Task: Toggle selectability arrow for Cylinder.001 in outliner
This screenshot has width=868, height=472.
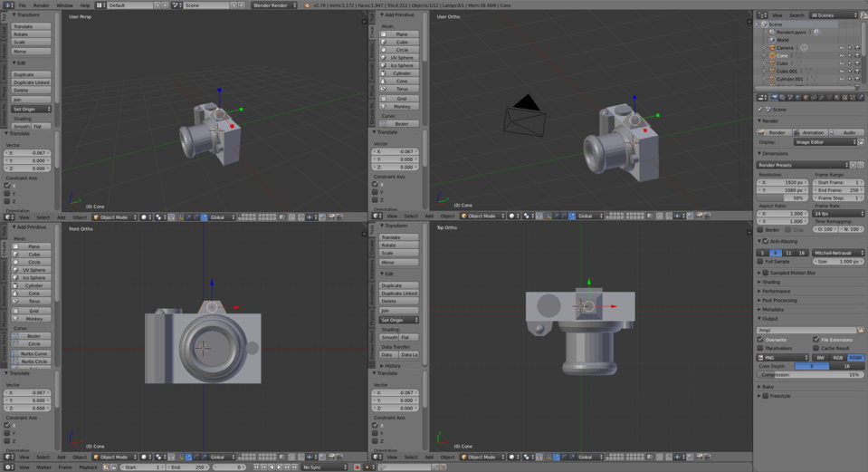Action: pyautogui.click(x=850, y=79)
